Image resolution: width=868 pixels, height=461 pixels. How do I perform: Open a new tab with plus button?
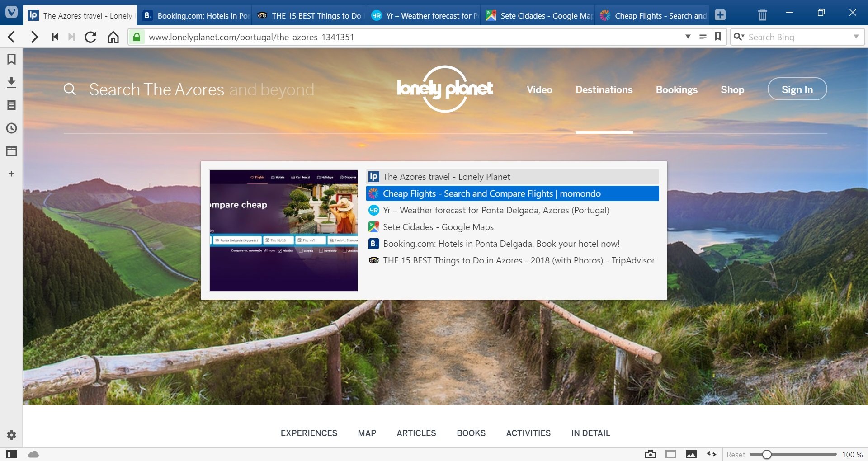(720, 15)
